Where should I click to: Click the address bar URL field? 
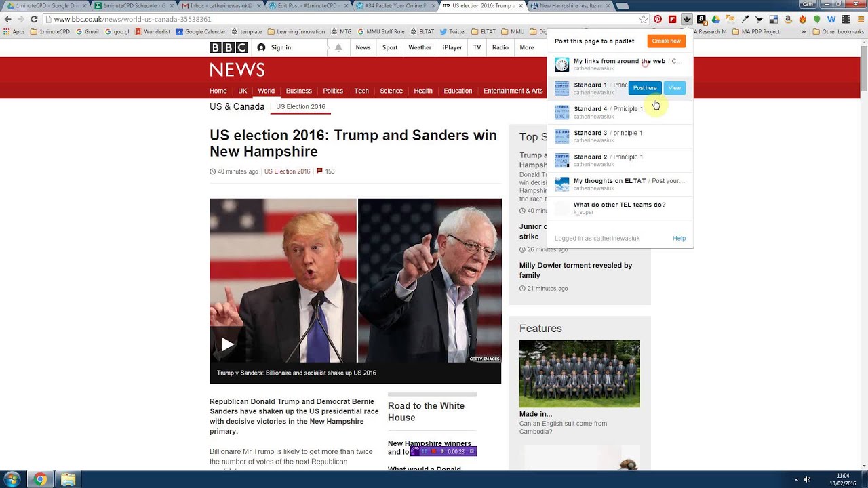339,19
